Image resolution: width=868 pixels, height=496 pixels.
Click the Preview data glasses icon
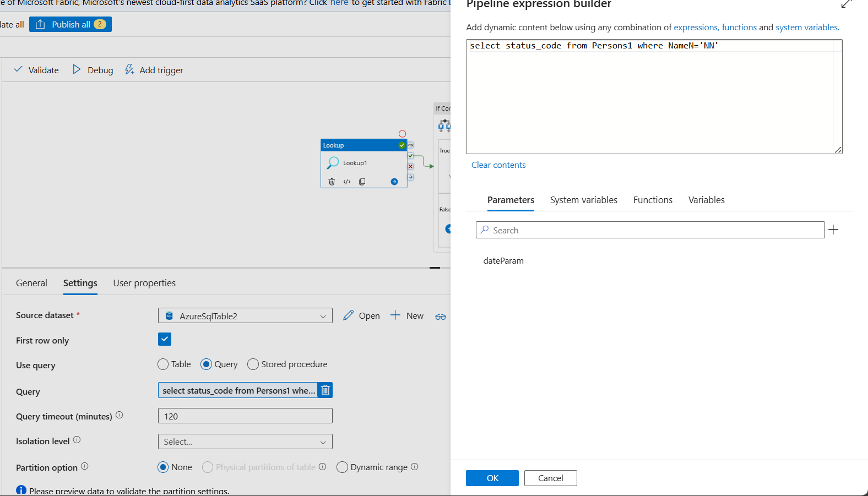[x=441, y=317]
